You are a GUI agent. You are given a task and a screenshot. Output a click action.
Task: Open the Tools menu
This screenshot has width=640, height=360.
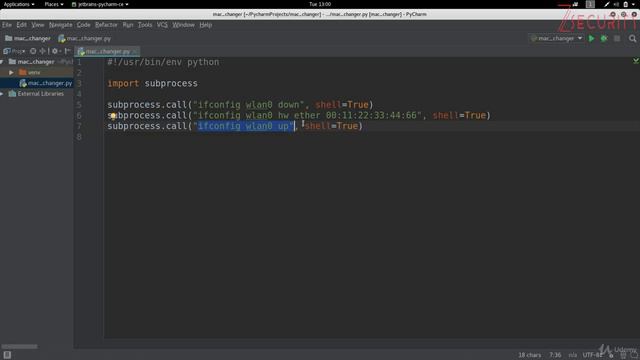pos(145,25)
